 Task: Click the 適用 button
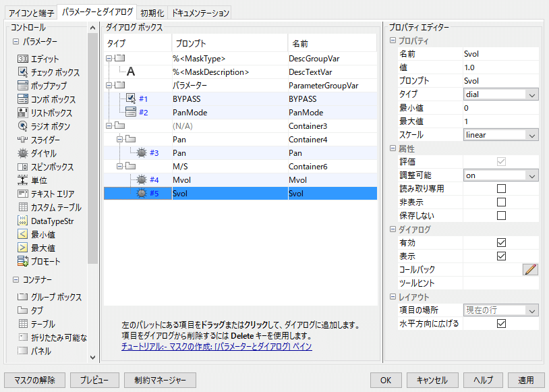click(526, 380)
